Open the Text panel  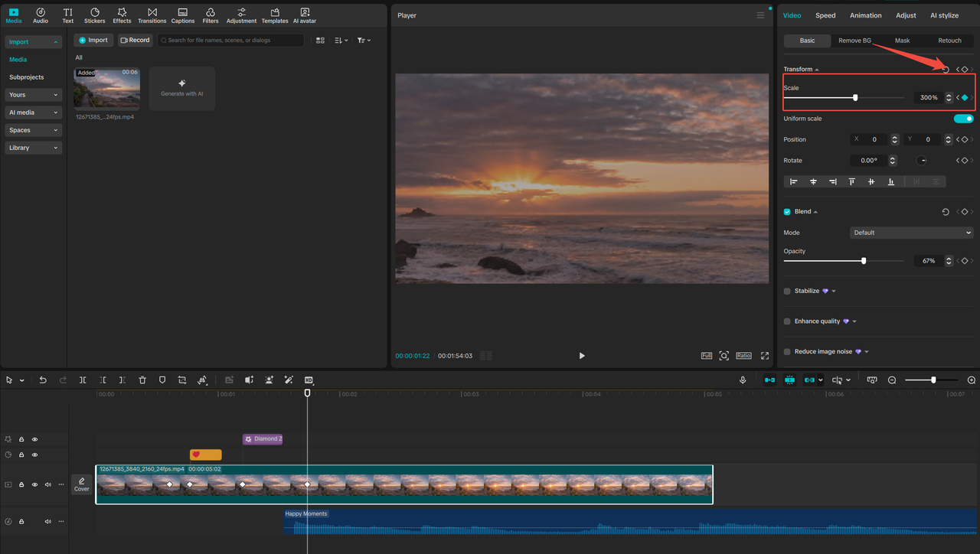point(67,15)
